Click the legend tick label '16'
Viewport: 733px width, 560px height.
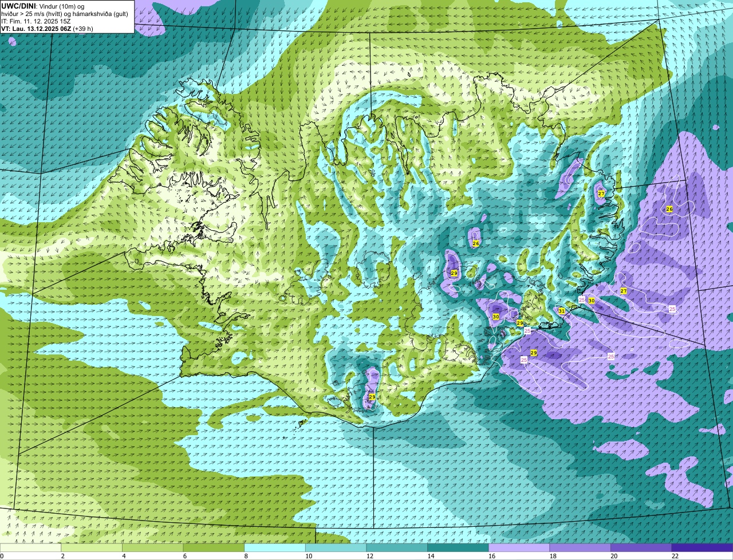click(x=492, y=556)
